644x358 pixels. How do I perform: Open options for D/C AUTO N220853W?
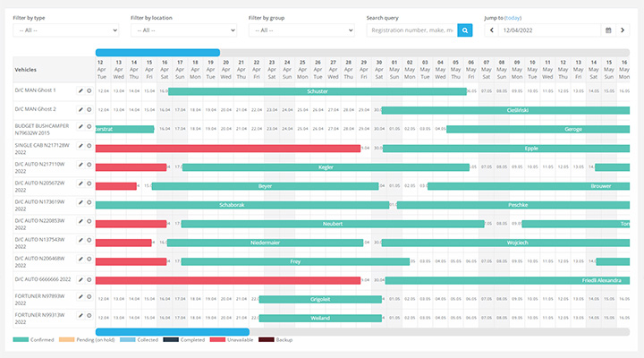point(89,222)
